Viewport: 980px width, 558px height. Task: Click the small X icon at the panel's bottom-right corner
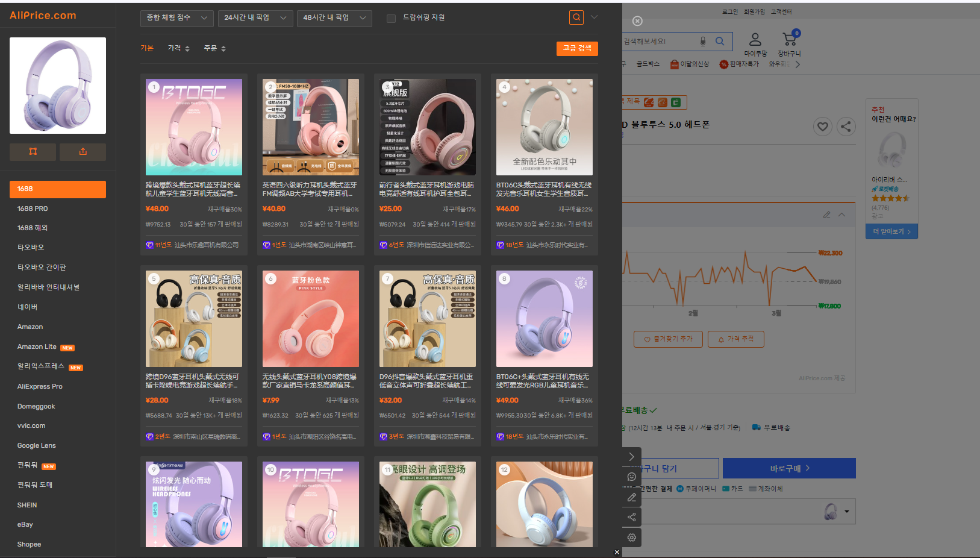tap(617, 552)
